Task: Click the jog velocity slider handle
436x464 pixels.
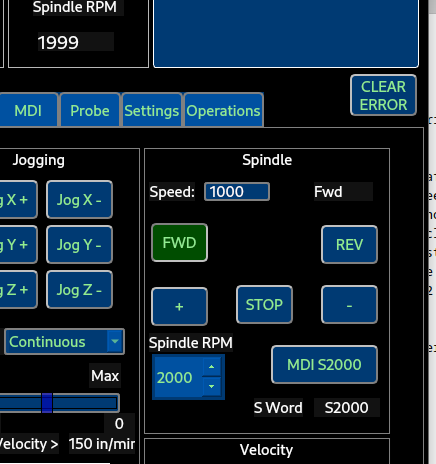Action: 47,403
